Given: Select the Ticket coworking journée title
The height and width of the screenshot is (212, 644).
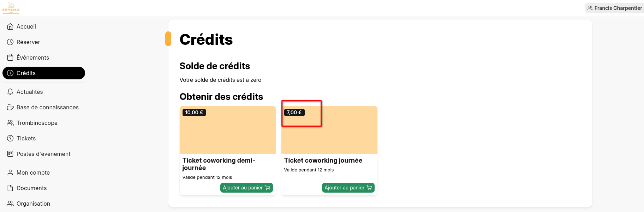Looking at the screenshot, I should coord(323,160).
